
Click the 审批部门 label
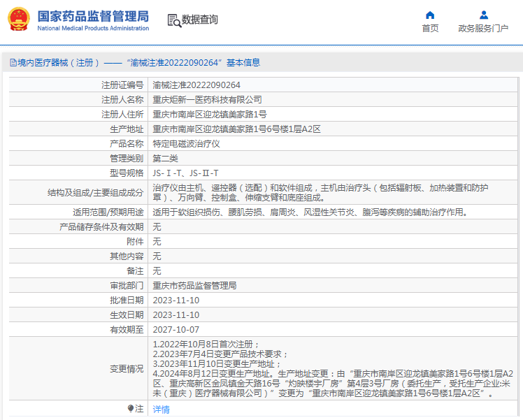point(127,286)
